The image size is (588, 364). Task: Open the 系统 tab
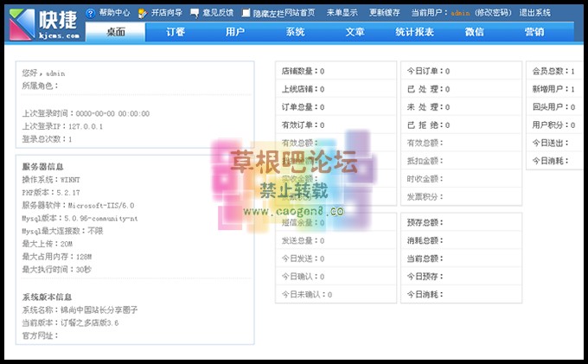tap(295, 32)
